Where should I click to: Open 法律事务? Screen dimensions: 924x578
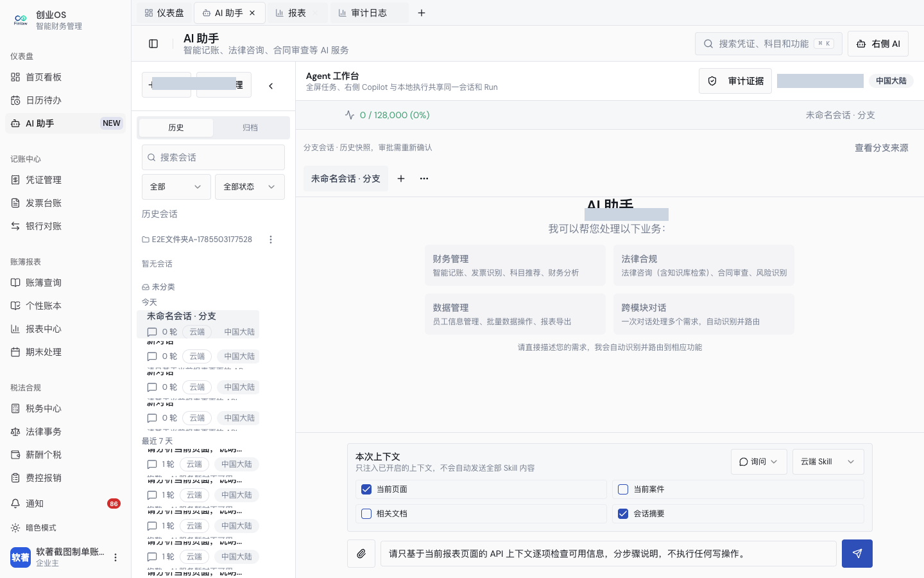click(65, 432)
